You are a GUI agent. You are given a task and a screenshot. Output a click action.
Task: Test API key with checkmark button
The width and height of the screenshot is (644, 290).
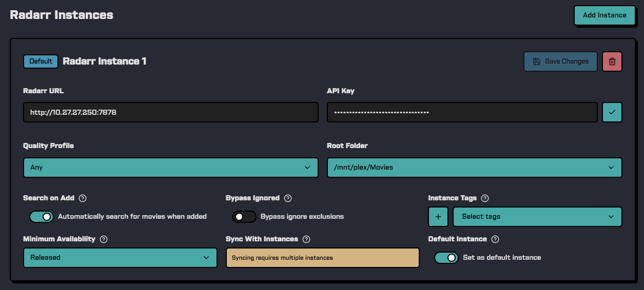[x=612, y=112]
